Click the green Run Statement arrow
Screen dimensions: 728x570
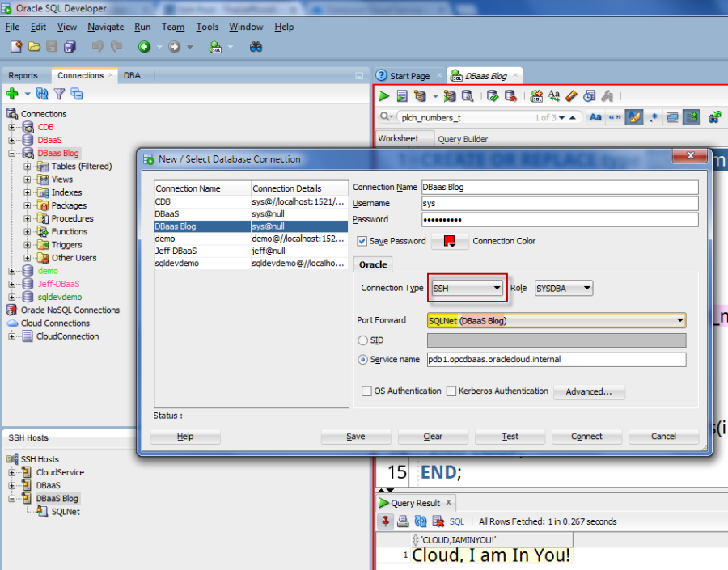point(384,96)
